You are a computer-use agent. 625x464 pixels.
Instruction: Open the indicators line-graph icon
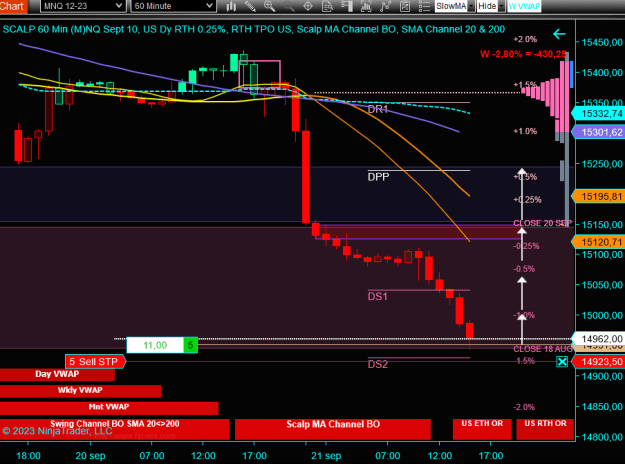coord(385,6)
